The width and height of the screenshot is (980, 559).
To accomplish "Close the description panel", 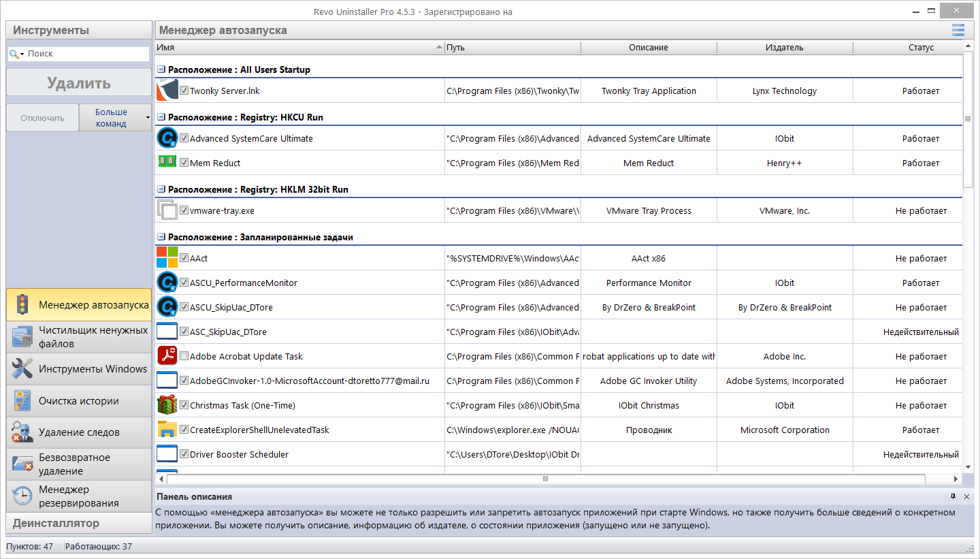I will point(966,496).
